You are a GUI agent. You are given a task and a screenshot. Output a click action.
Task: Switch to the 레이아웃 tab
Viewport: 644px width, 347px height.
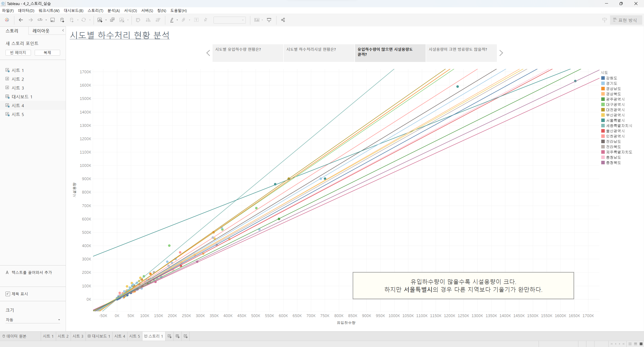point(41,31)
